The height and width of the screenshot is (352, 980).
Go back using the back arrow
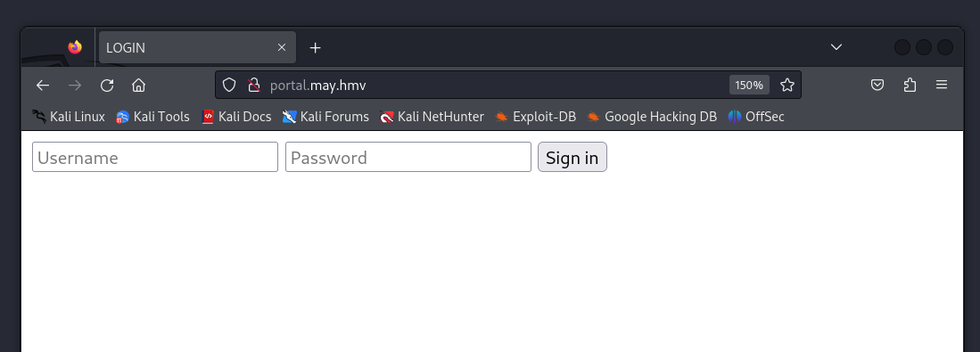[x=43, y=85]
